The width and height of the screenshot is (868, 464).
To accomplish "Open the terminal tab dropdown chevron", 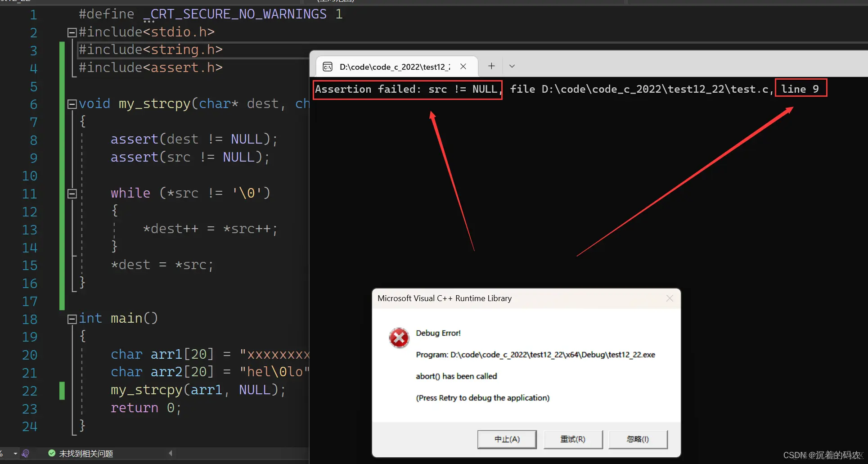I will pyautogui.click(x=512, y=66).
